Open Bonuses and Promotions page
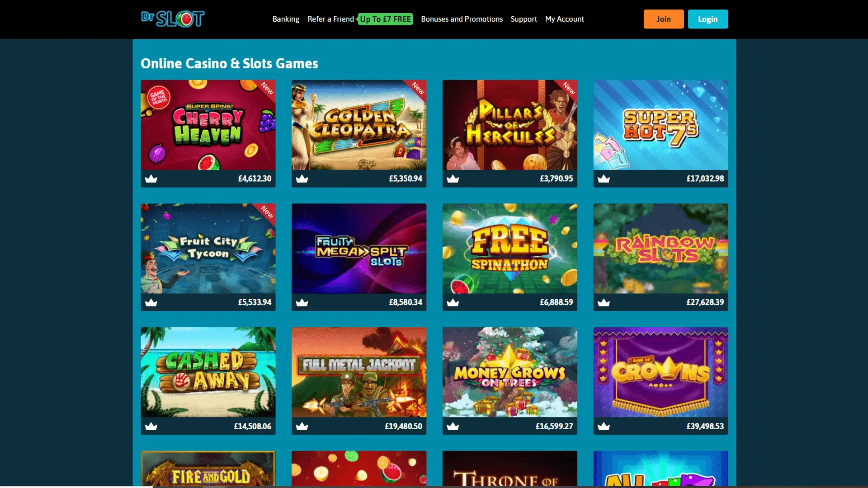Image resolution: width=868 pixels, height=488 pixels. click(462, 19)
